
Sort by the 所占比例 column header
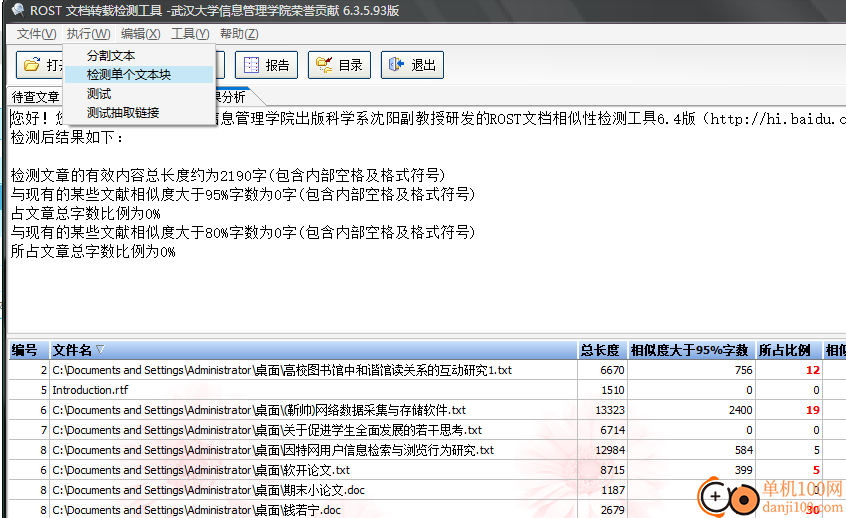(x=788, y=351)
